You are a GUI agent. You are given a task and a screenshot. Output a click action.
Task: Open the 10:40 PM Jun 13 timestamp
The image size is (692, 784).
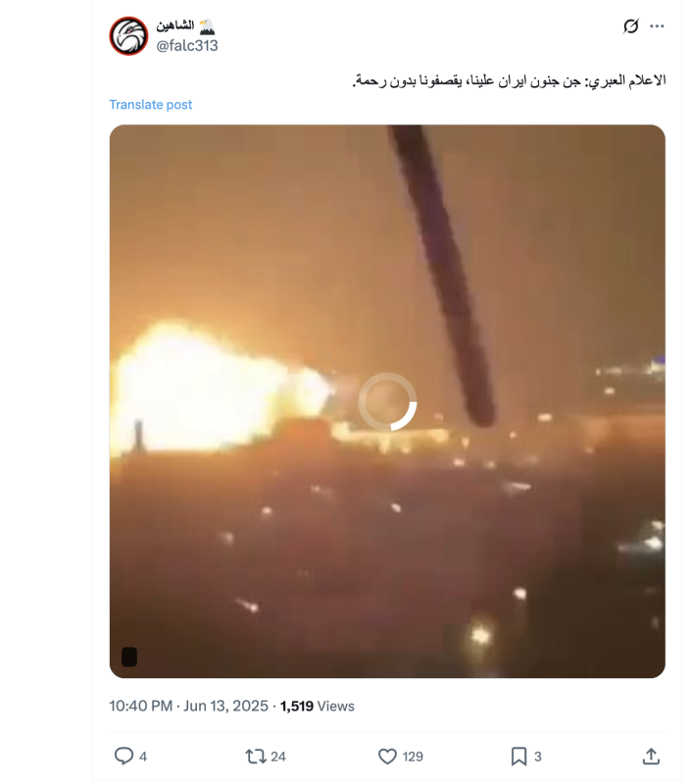point(189,706)
